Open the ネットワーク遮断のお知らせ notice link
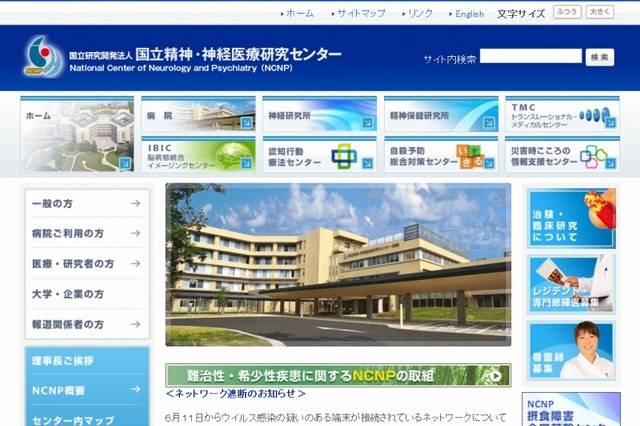The height and width of the screenshot is (426, 640). 236,394
